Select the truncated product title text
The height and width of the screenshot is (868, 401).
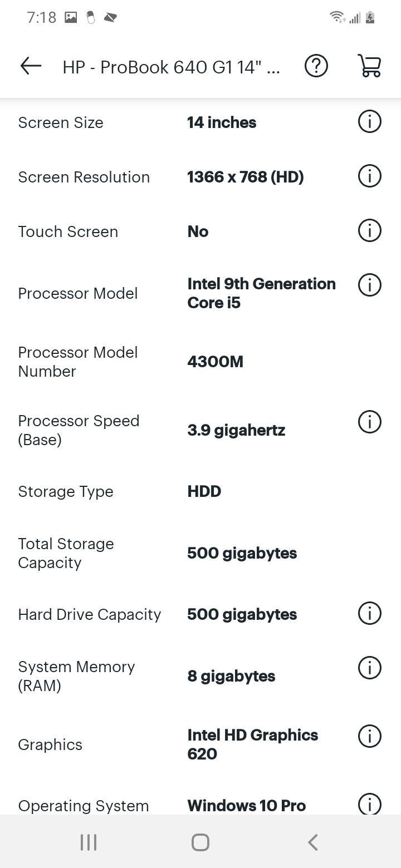point(173,66)
